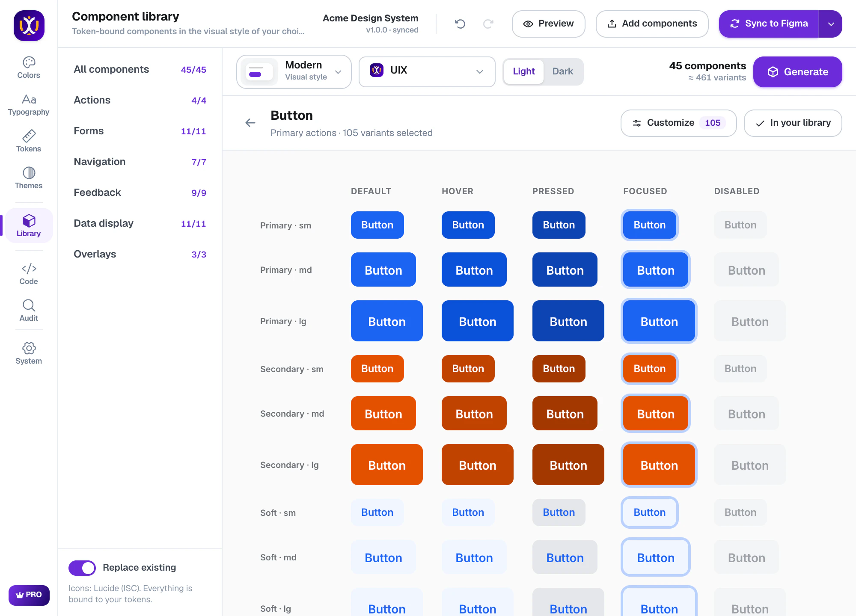Click the Secondary lg default button
This screenshot has width=856, height=616.
[x=386, y=465]
